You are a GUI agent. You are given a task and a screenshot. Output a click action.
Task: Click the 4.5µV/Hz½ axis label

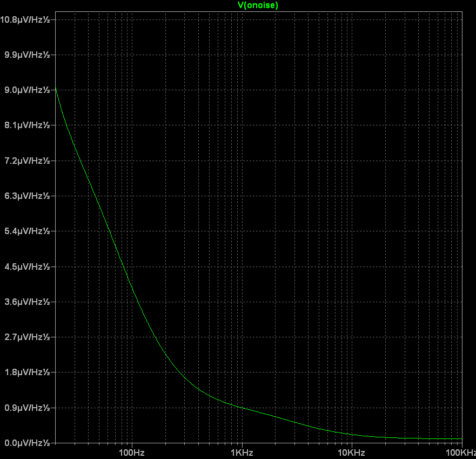27,267
